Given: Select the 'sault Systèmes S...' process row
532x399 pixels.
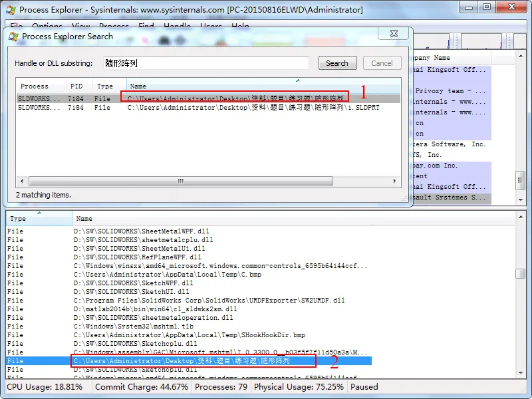Looking at the screenshot, I should click(452, 197).
